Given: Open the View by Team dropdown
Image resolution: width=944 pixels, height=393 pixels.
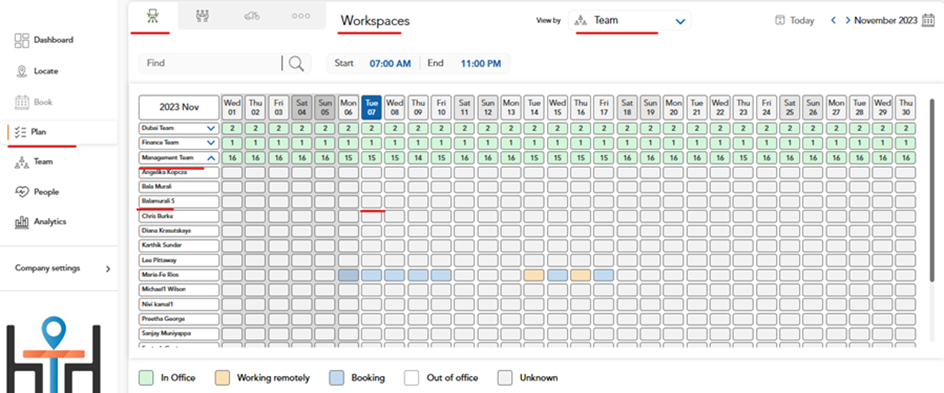Looking at the screenshot, I should [x=630, y=20].
